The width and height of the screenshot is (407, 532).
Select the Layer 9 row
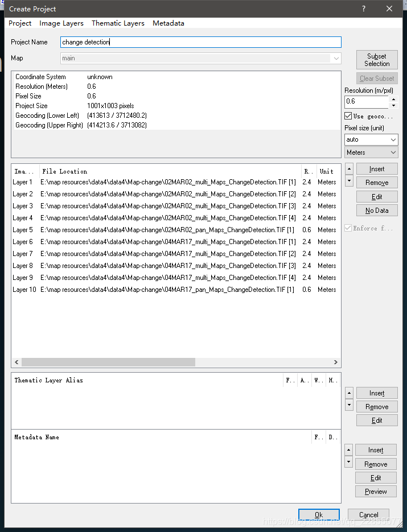[175, 278]
